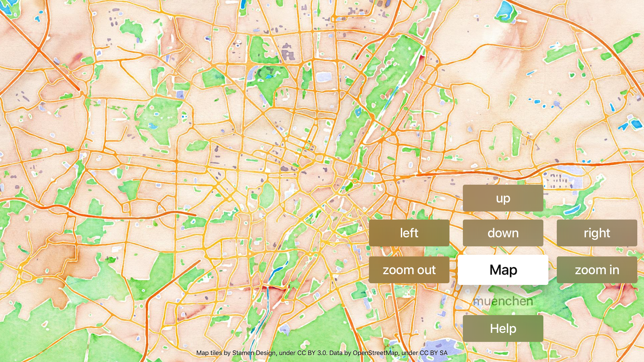The height and width of the screenshot is (362, 644).
Task: Zoom in on the map
Action: [x=597, y=270]
